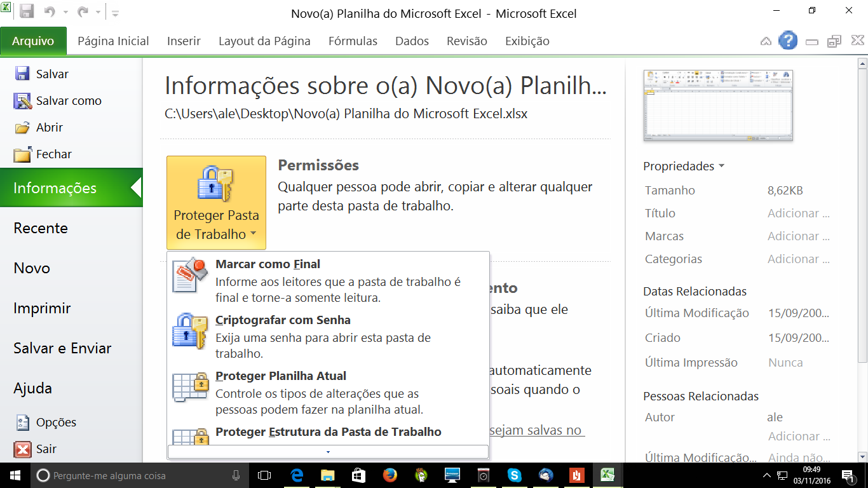Click the Proteger Pasta de Trabalho button
This screenshot has height=488, width=868.
pyautogui.click(x=216, y=203)
